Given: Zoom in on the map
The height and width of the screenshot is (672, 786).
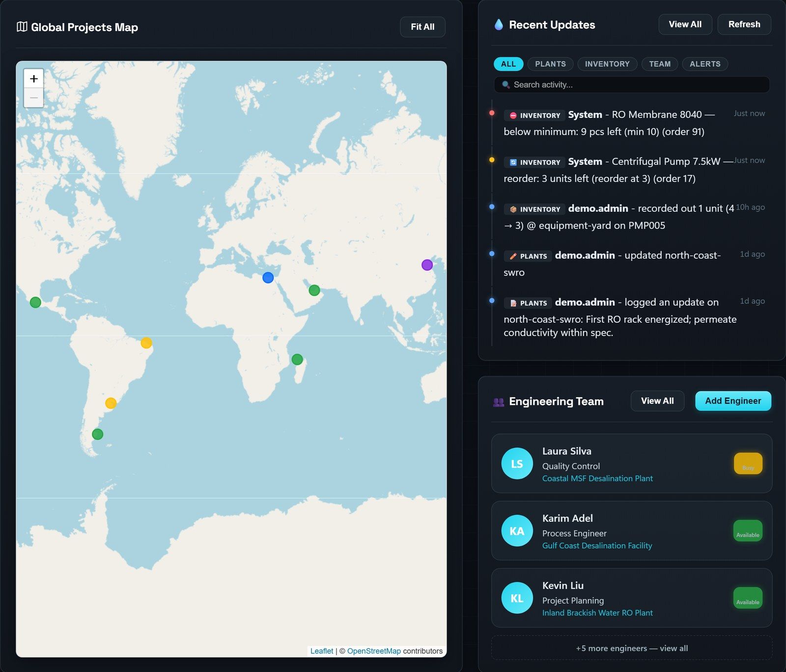Looking at the screenshot, I should coord(34,79).
